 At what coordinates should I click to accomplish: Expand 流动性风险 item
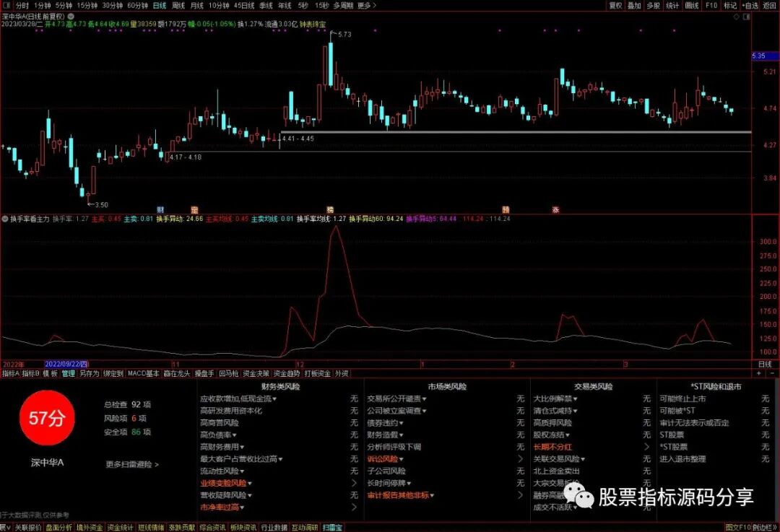pos(222,471)
